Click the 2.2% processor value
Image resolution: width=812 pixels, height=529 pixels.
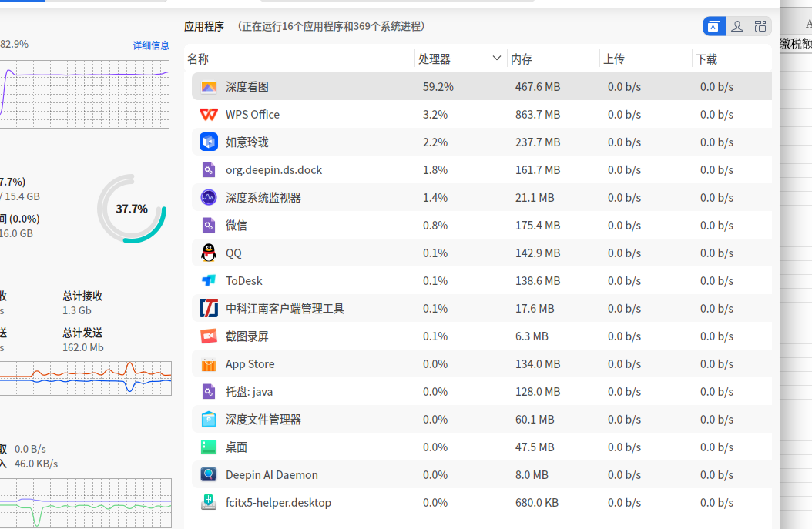click(x=435, y=142)
